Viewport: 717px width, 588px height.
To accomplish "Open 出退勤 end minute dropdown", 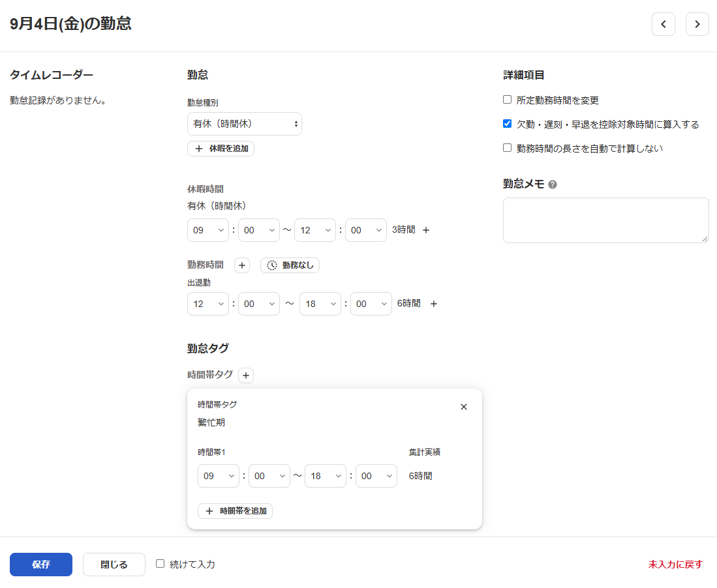I will [x=371, y=304].
